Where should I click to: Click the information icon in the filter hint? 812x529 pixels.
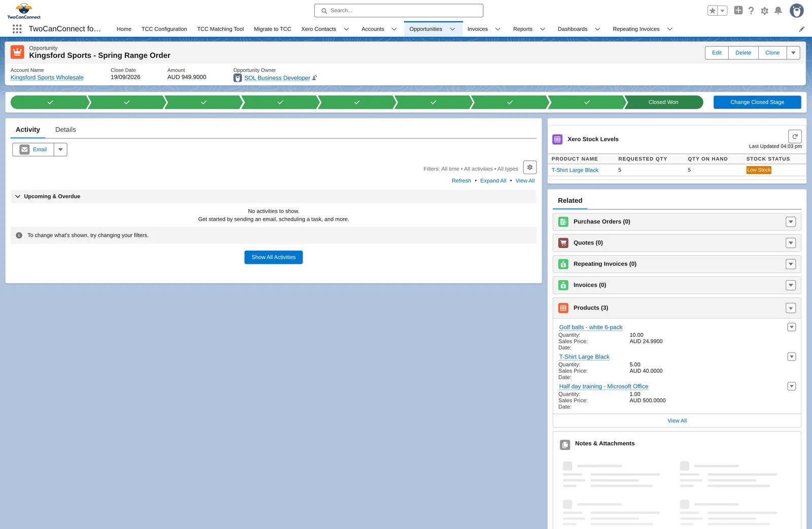[x=19, y=235]
